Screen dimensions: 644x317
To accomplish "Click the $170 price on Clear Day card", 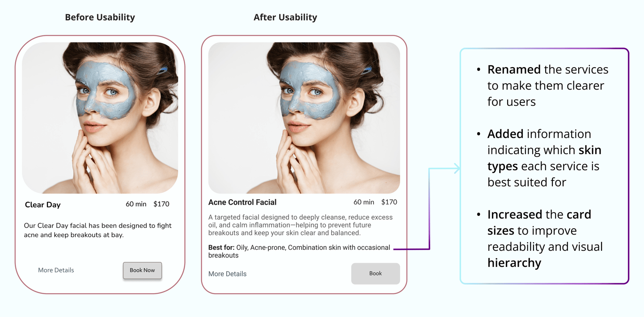I will [x=161, y=204].
